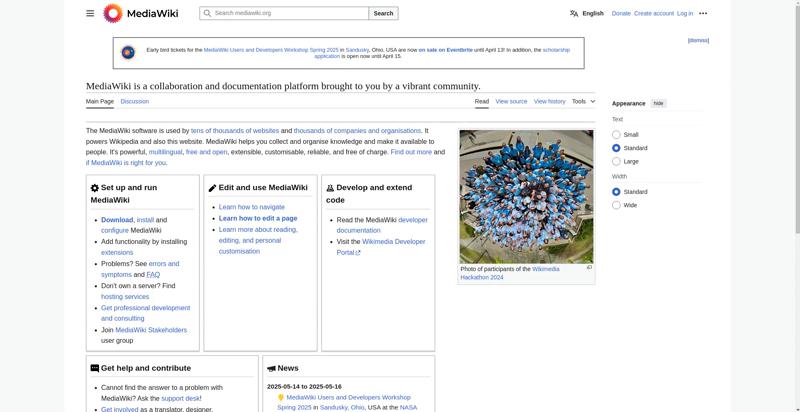Click the enlarge icon under the hackathon photo
800x412 pixels.
point(589,268)
